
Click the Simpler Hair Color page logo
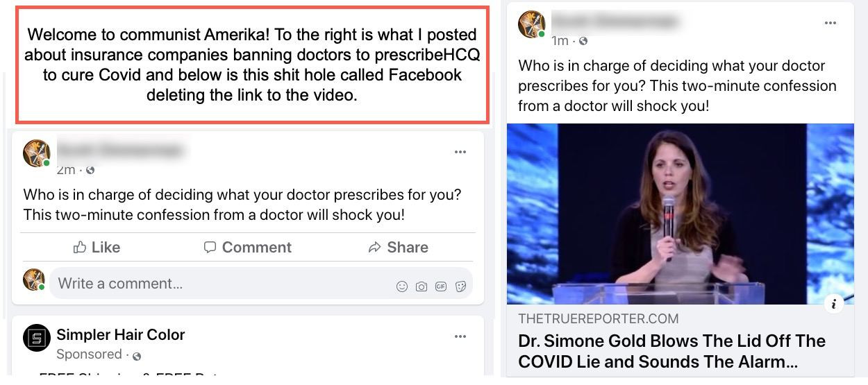(x=36, y=338)
